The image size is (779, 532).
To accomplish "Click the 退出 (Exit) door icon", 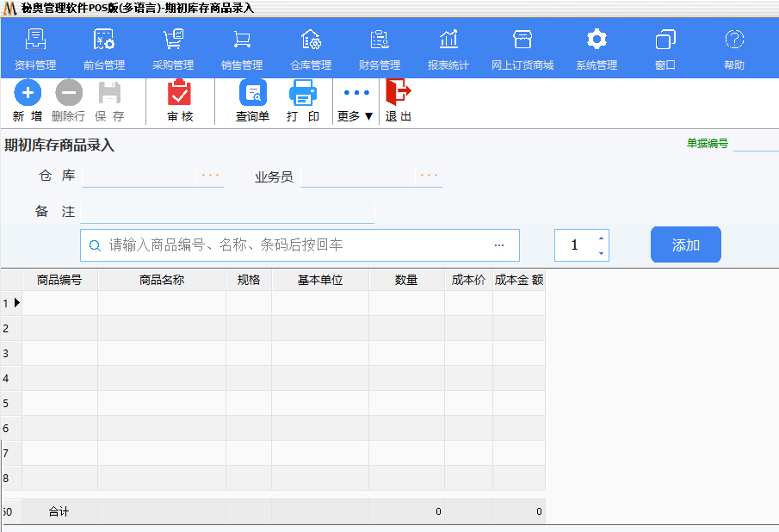I will tap(398, 93).
